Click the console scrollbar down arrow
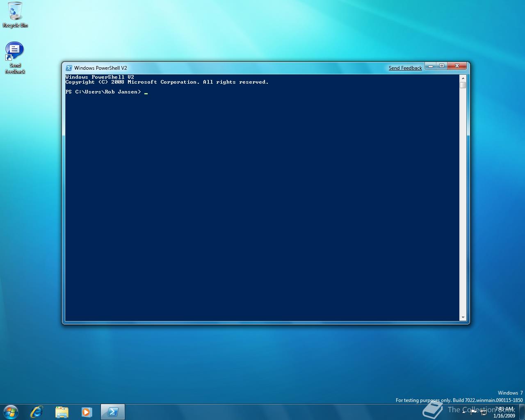 click(463, 317)
